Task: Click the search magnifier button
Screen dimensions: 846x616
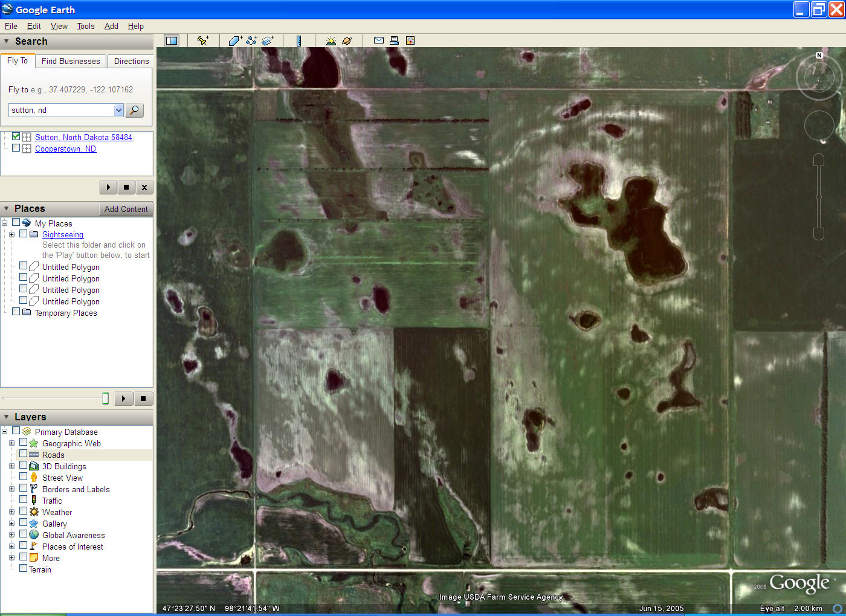Action: click(x=135, y=110)
